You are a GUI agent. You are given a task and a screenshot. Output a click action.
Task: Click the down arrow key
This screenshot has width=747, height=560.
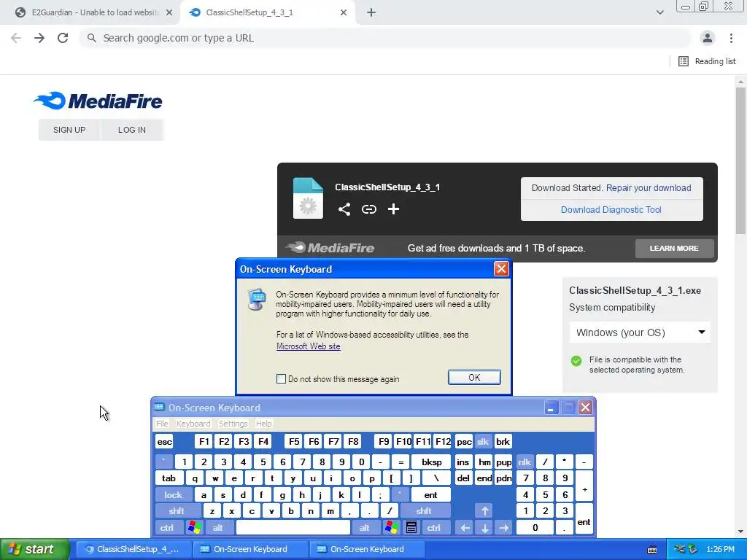pyautogui.click(x=484, y=528)
